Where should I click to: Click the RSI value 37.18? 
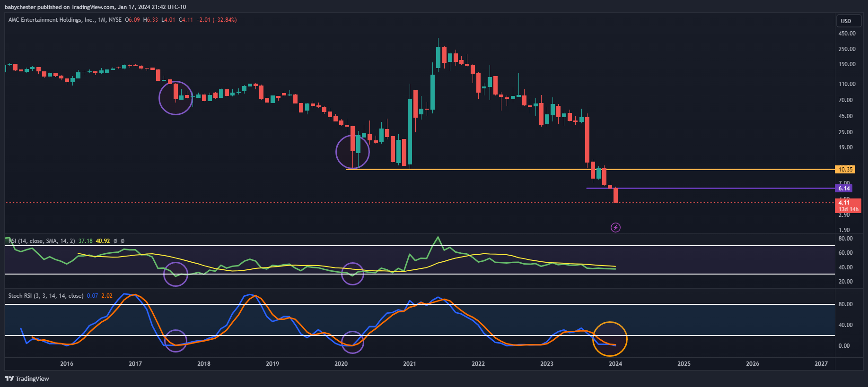(86, 241)
